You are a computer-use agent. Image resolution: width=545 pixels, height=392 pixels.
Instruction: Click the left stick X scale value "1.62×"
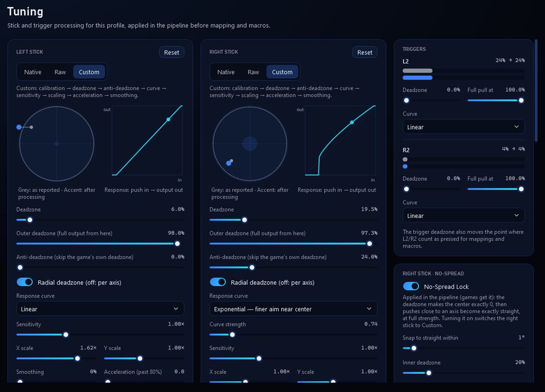(x=89, y=347)
